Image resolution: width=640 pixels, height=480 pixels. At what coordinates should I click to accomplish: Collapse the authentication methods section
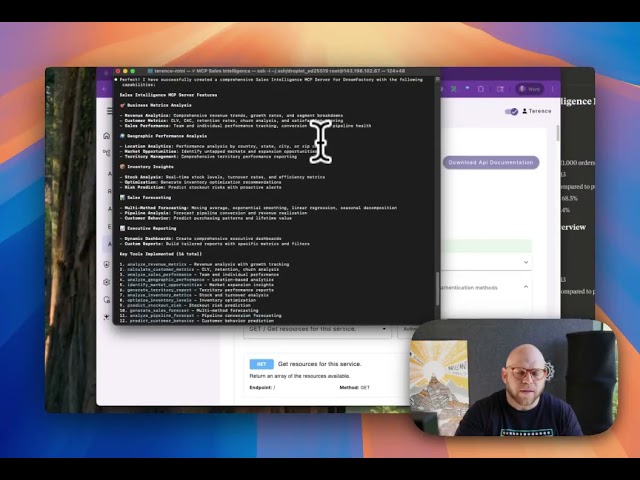526,287
